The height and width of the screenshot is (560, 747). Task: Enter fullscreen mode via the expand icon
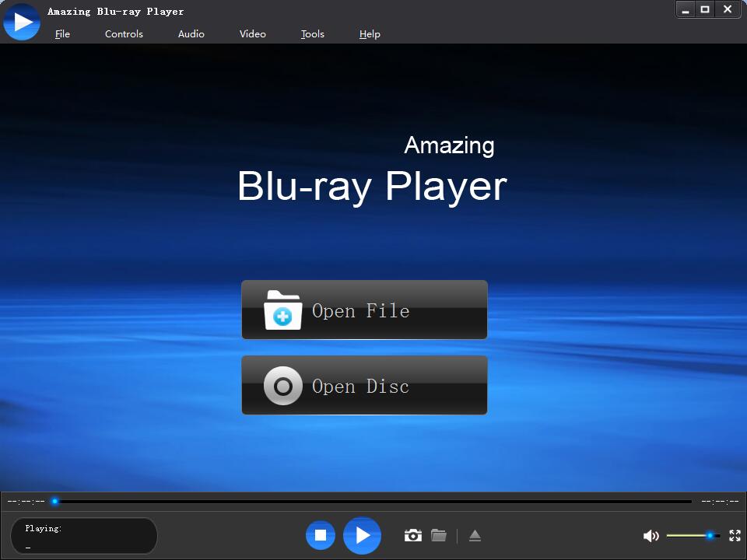pyautogui.click(x=735, y=535)
